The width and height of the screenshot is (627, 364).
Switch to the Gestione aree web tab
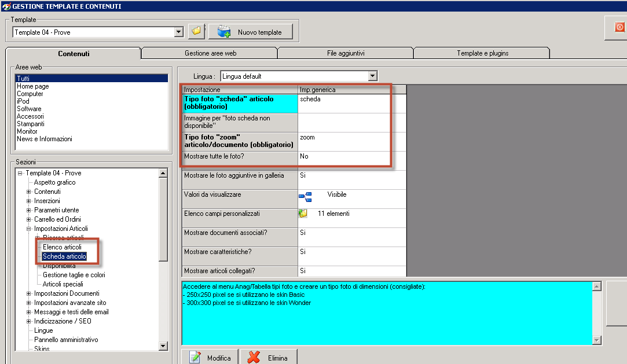210,53
